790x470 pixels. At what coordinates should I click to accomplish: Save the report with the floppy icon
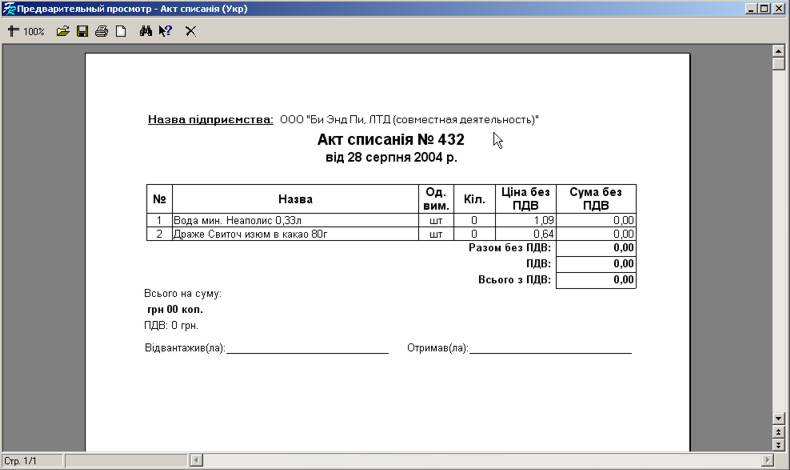[82, 31]
